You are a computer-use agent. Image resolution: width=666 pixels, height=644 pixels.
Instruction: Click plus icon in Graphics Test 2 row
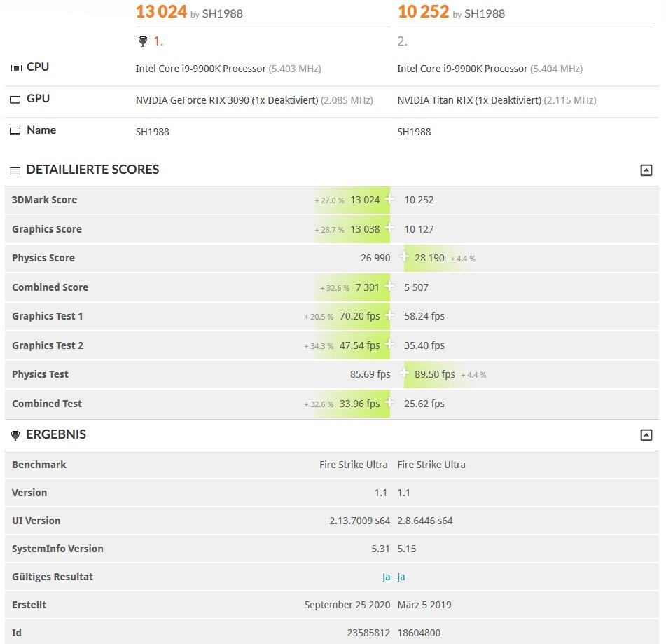click(x=389, y=344)
